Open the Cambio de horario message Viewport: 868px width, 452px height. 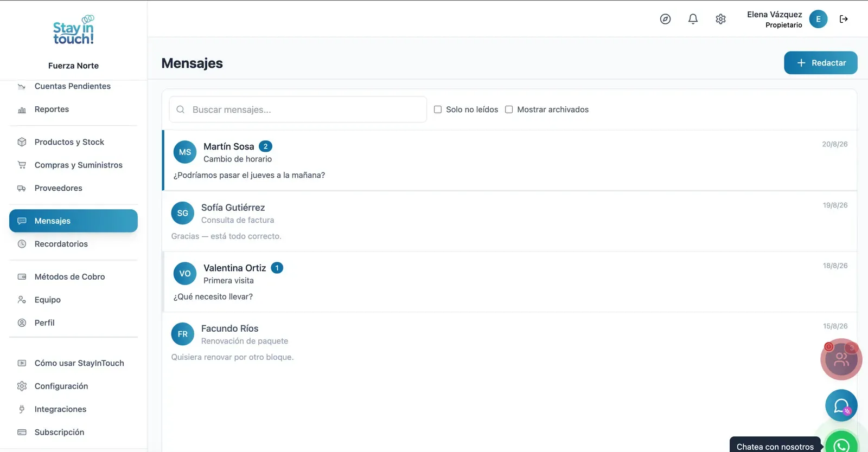tap(510, 160)
